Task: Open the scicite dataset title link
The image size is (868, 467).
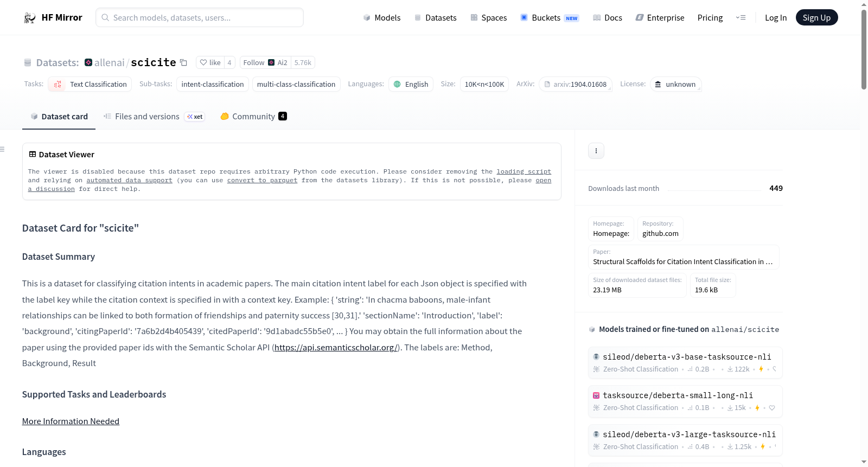Action: [x=154, y=62]
